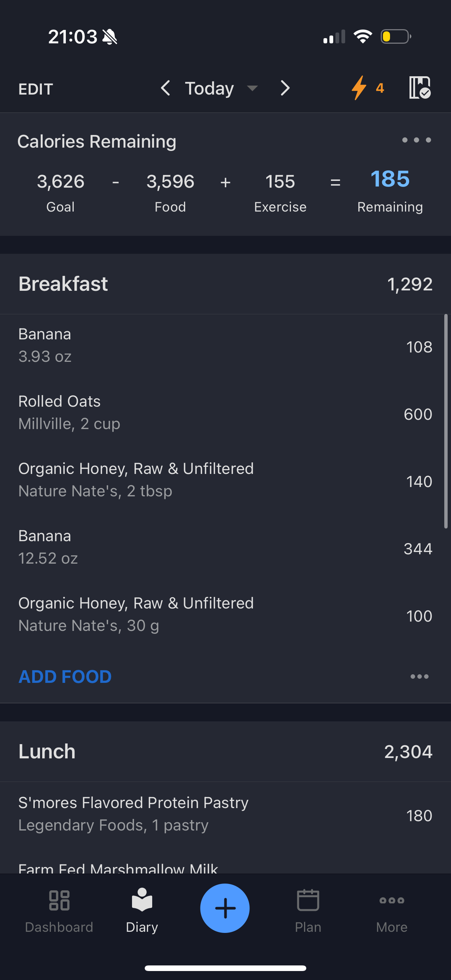Tap the blue plus add button

[x=225, y=908]
